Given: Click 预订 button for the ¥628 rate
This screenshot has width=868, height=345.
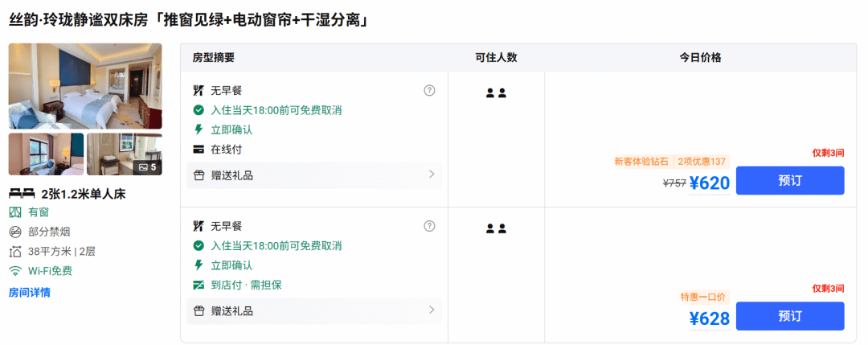Looking at the screenshot, I should (x=790, y=316).
